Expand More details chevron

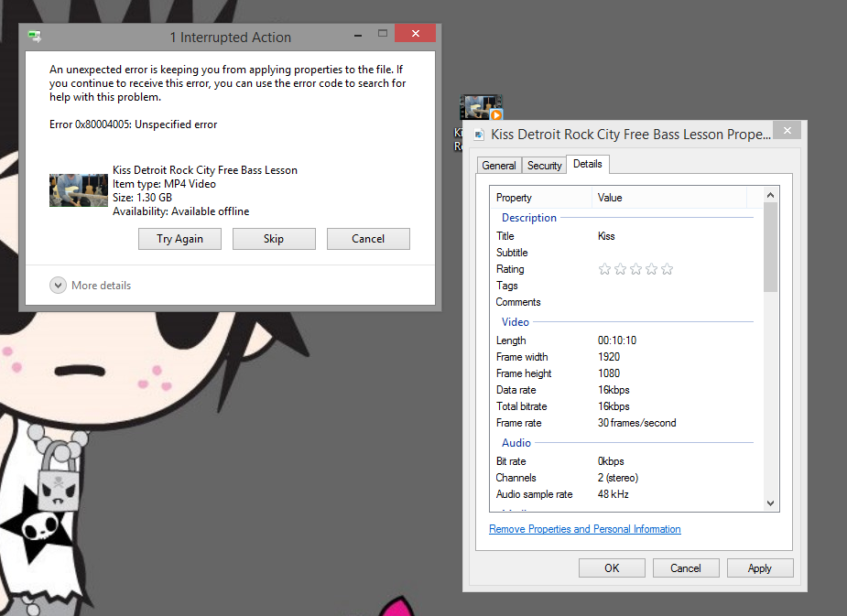tap(58, 285)
